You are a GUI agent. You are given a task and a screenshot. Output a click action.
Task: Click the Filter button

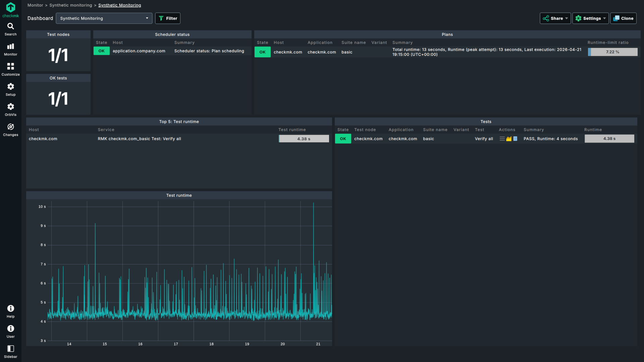click(168, 18)
